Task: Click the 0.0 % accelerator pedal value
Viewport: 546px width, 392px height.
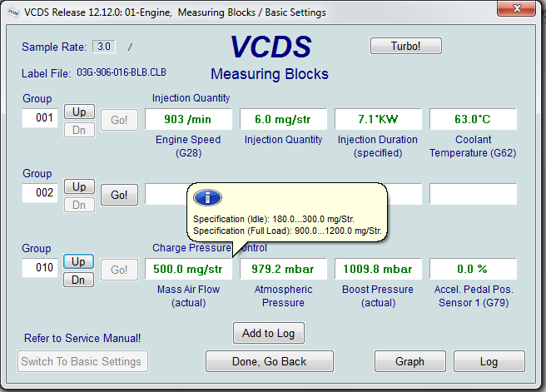Action: coord(473,269)
